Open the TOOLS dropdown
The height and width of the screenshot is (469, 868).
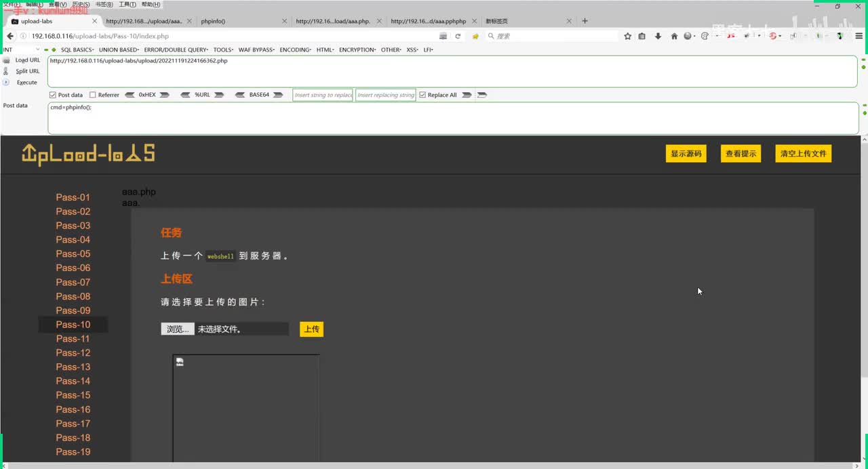point(223,49)
